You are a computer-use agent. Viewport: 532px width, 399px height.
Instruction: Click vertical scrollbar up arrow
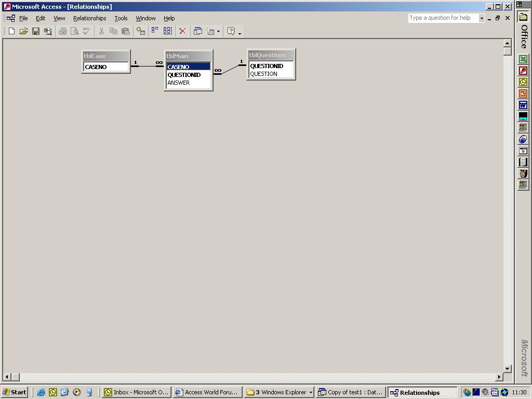[x=507, y=43]
